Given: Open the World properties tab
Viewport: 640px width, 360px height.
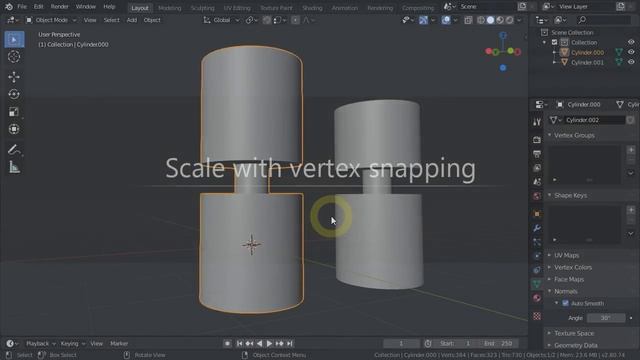Looking at the screenshot, I should click(537, 196).
